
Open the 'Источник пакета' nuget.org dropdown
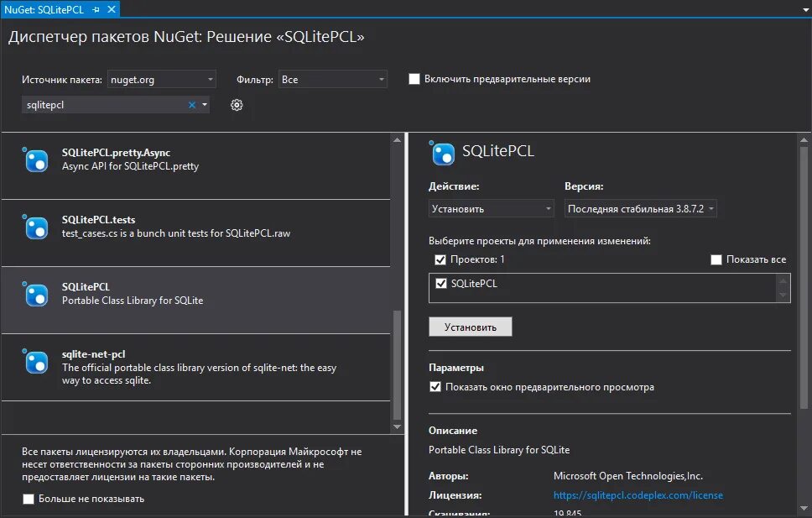162,79
